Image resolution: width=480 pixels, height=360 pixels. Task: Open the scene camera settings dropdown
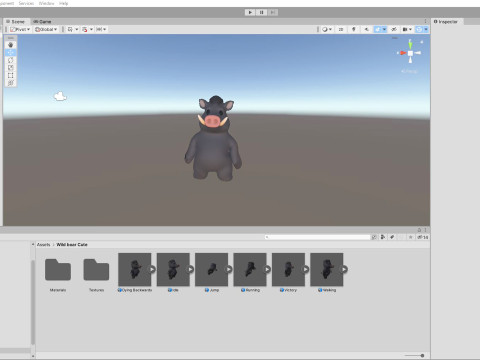407,29
